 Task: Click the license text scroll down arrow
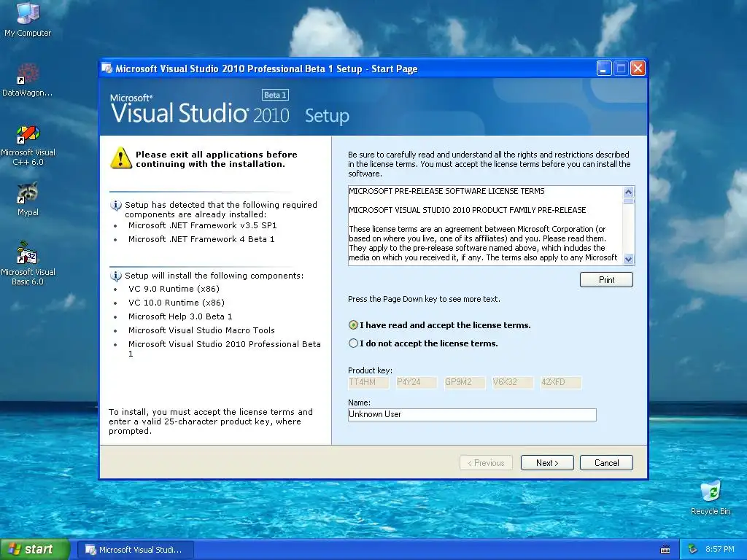point(628,259)
